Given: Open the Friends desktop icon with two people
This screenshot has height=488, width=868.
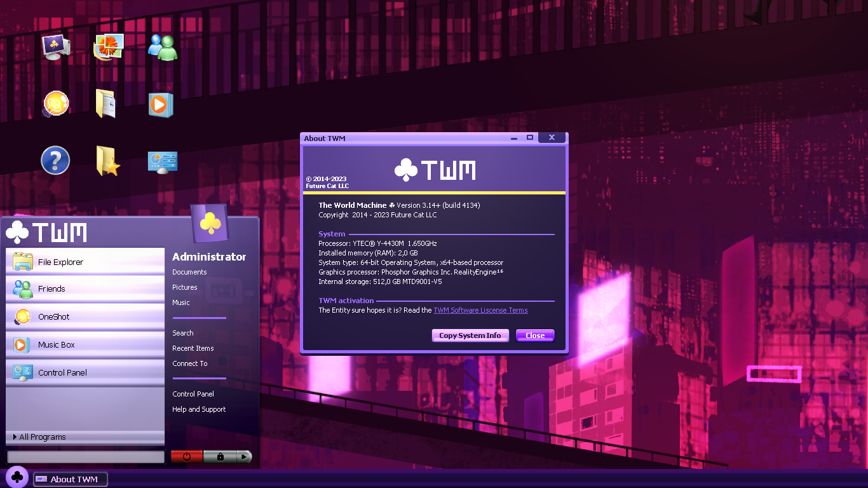Looking at the screenshot, I should (x=163, y=47).
